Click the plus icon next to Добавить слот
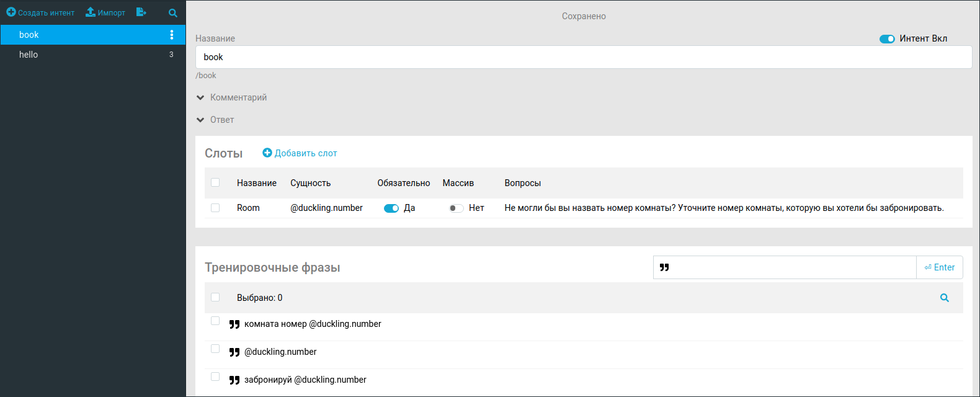Screen dimensions: 980x397 [267, 153]
